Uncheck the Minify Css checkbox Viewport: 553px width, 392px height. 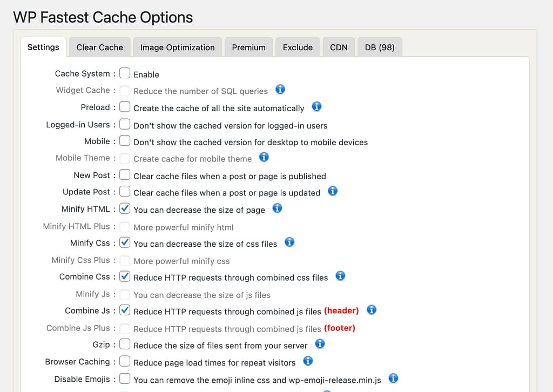pyautogui.click(x=125, y=242)
